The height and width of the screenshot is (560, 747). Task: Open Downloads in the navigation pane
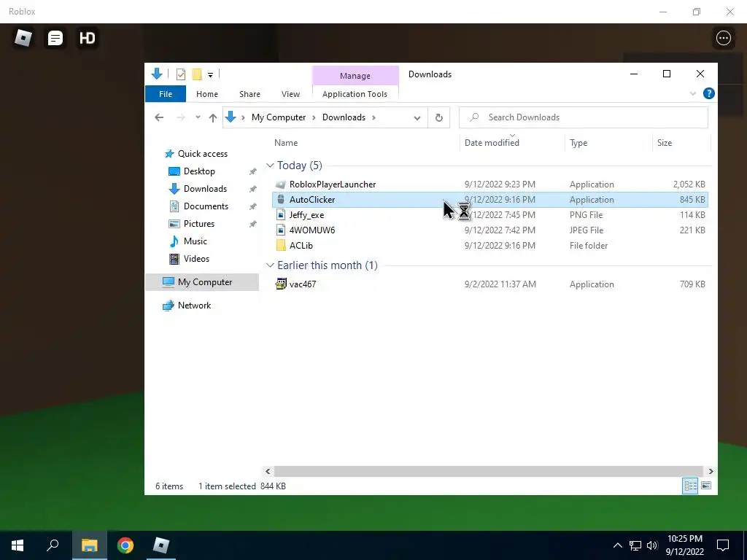[205, 189]
